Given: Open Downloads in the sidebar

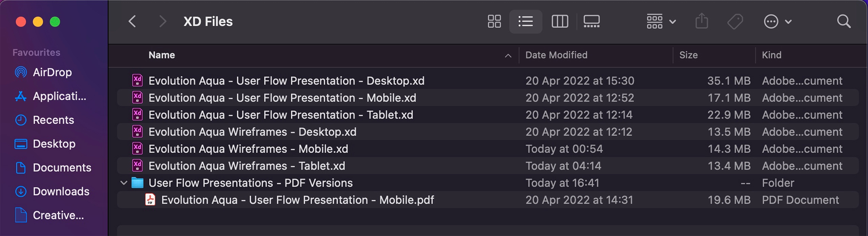Looking at the screenshot, I should coord(61,191).
